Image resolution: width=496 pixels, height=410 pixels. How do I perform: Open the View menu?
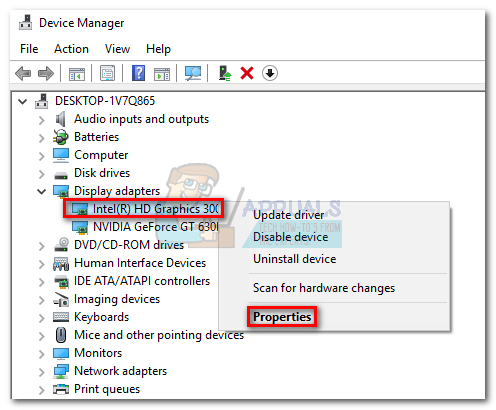pyautogui.click(x=117, y=49)
